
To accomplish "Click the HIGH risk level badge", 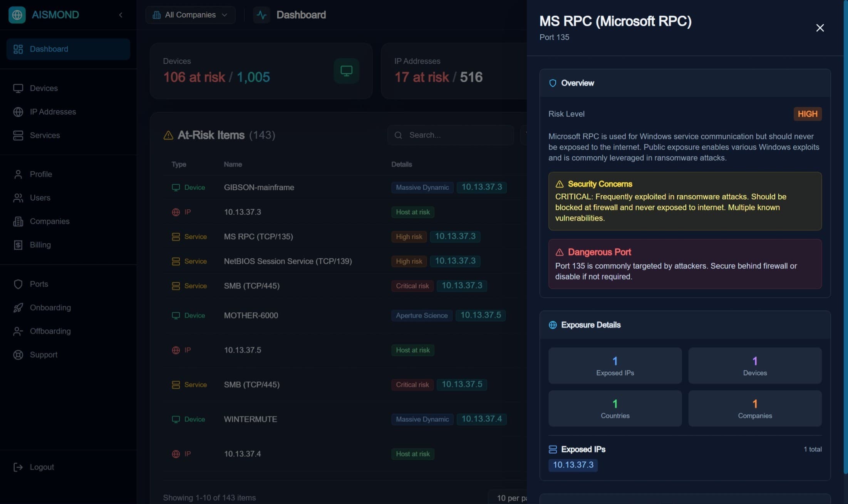I will pos(808,113).
